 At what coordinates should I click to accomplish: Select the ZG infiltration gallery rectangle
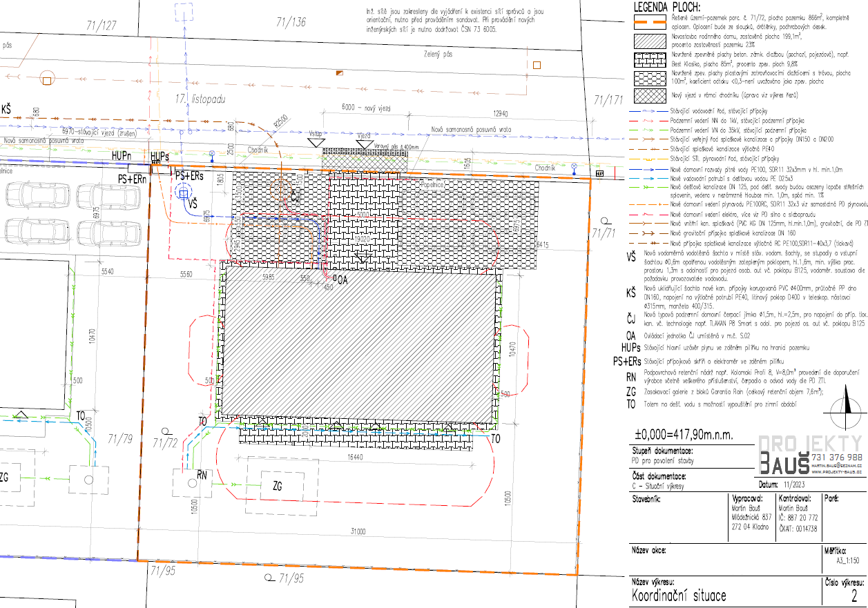click(x=277, y=487)
